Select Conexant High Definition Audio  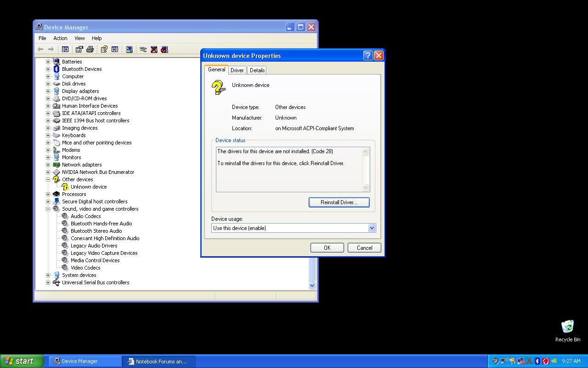coord(105,238)
